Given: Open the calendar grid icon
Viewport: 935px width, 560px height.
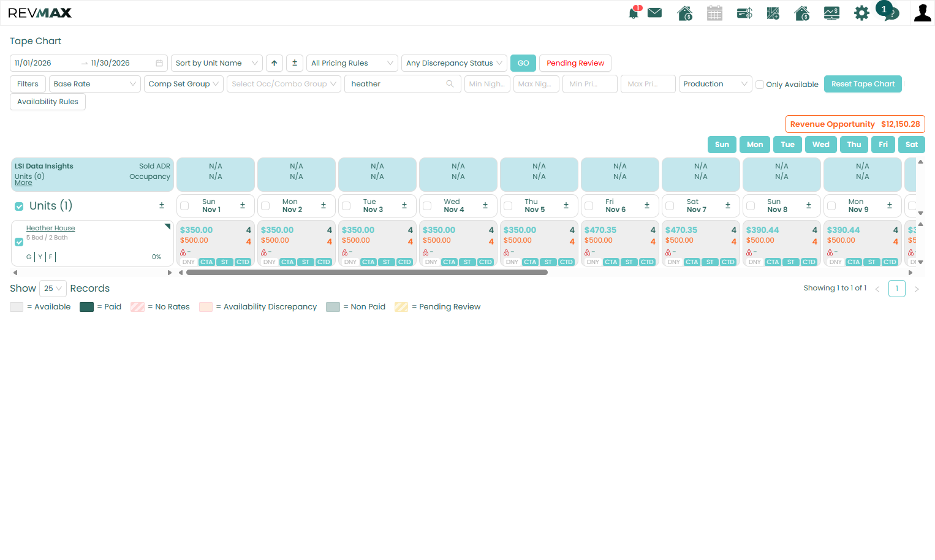Looking at the screenshot, I should [x=714, y=13].
